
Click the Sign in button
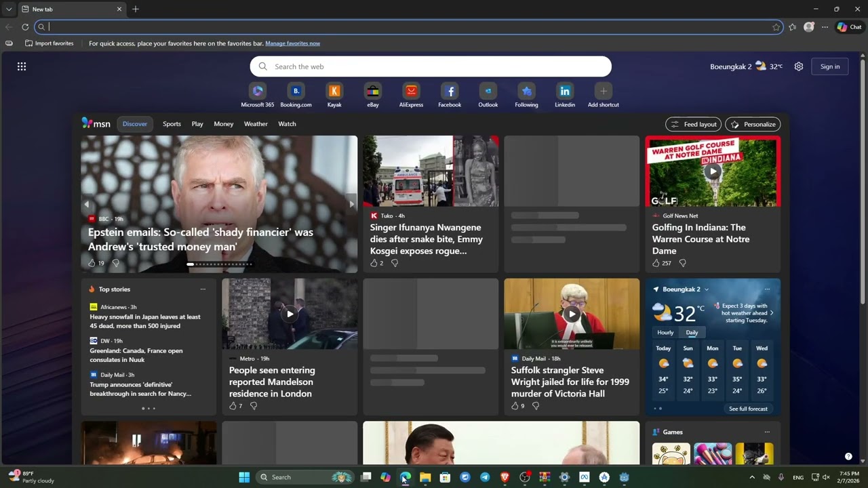830,66
